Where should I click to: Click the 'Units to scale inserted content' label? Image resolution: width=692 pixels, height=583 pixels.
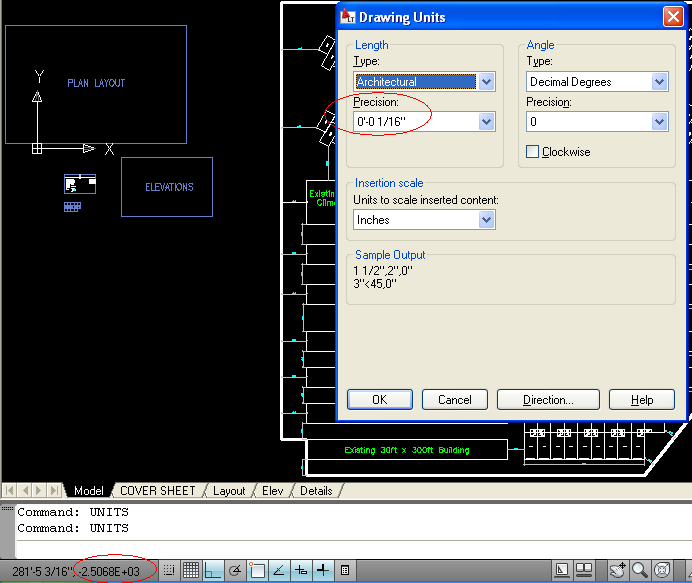tap(426, 200)
